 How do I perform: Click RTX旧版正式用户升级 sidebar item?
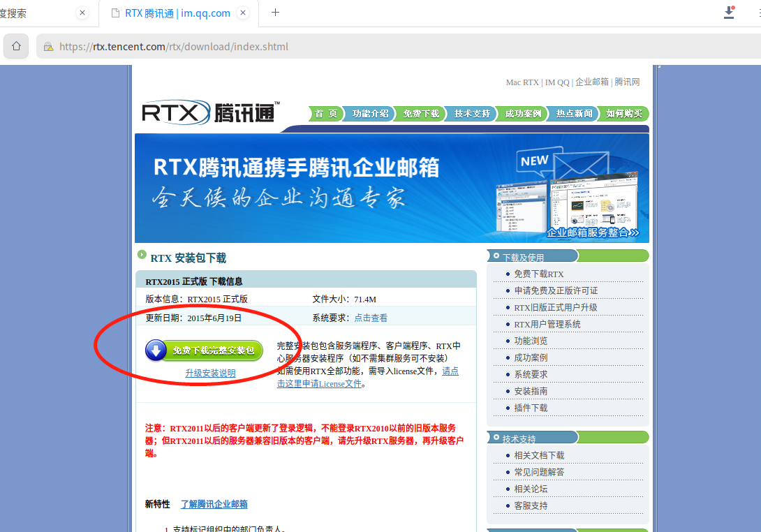(556, 308)
